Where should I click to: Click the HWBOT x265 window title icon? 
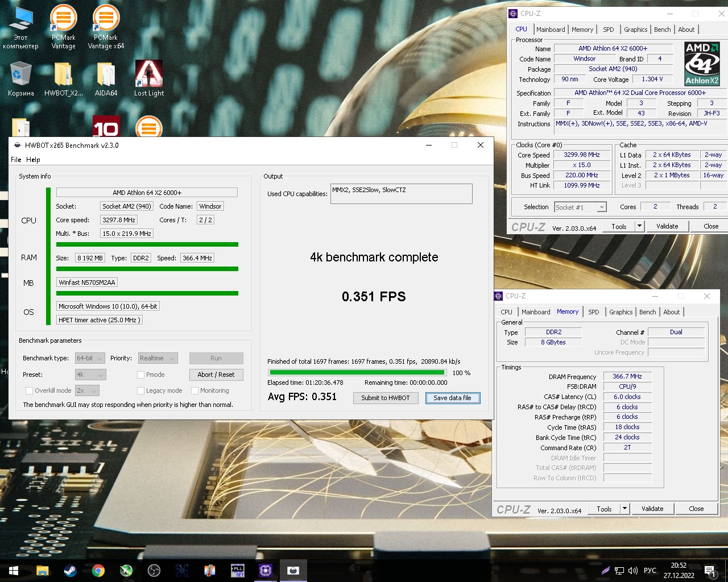[x=17, y=145]
